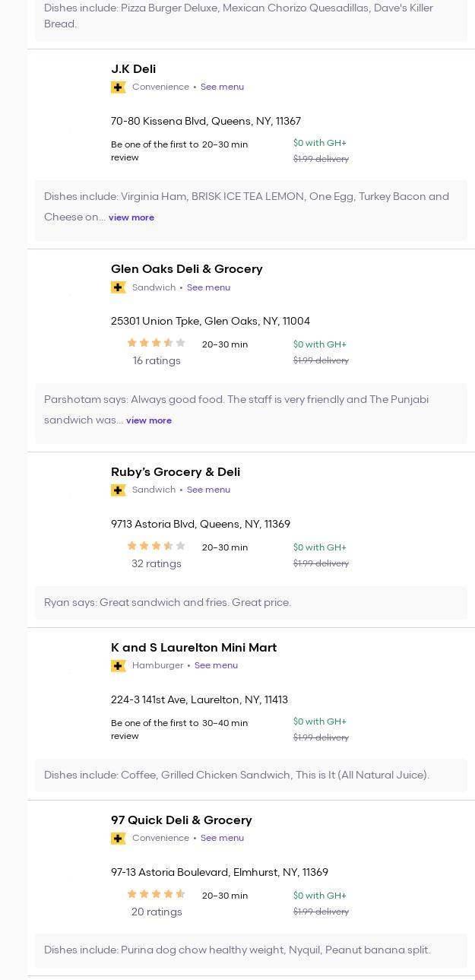
Task: Click the 32 ratings count for Ruby's
Action: (157, 563)
